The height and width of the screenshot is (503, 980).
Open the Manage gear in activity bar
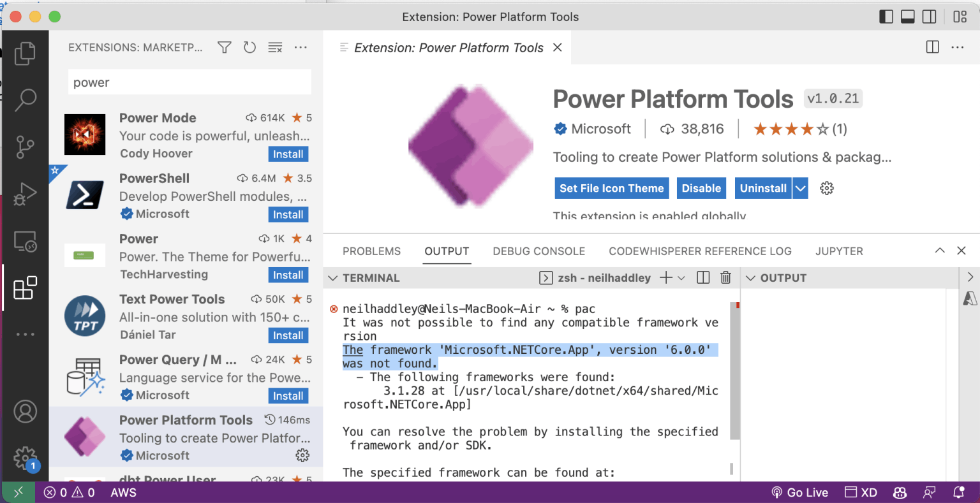25,458
